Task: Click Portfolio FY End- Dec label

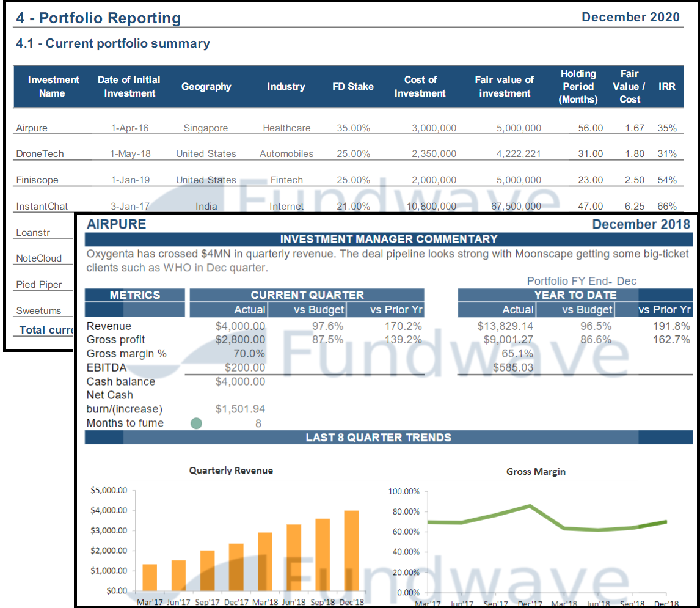Action: (582, 281)
